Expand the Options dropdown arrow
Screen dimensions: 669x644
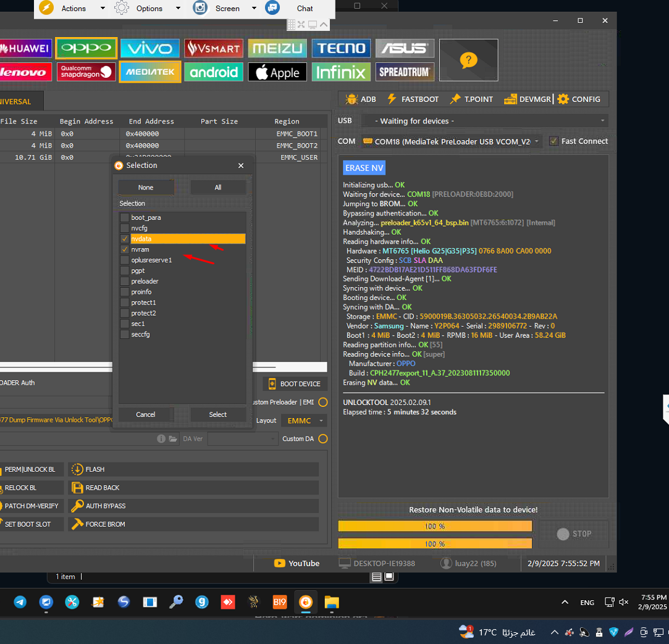point(178,8)
